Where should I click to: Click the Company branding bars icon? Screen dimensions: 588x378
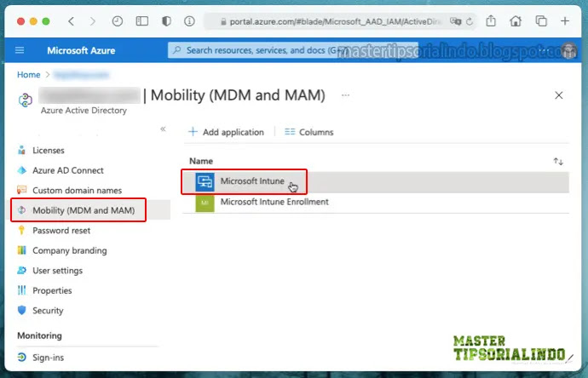coord(22,250)
